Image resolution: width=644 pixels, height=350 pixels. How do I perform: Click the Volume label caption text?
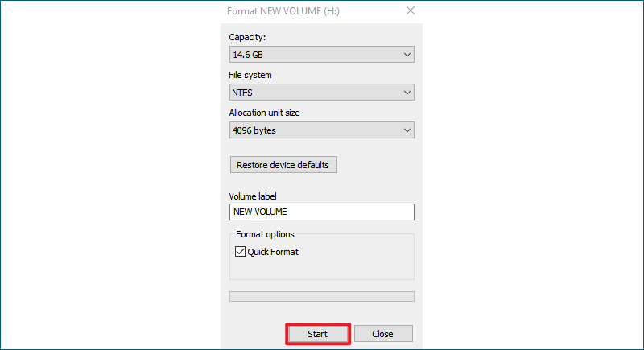coord(253,196)
